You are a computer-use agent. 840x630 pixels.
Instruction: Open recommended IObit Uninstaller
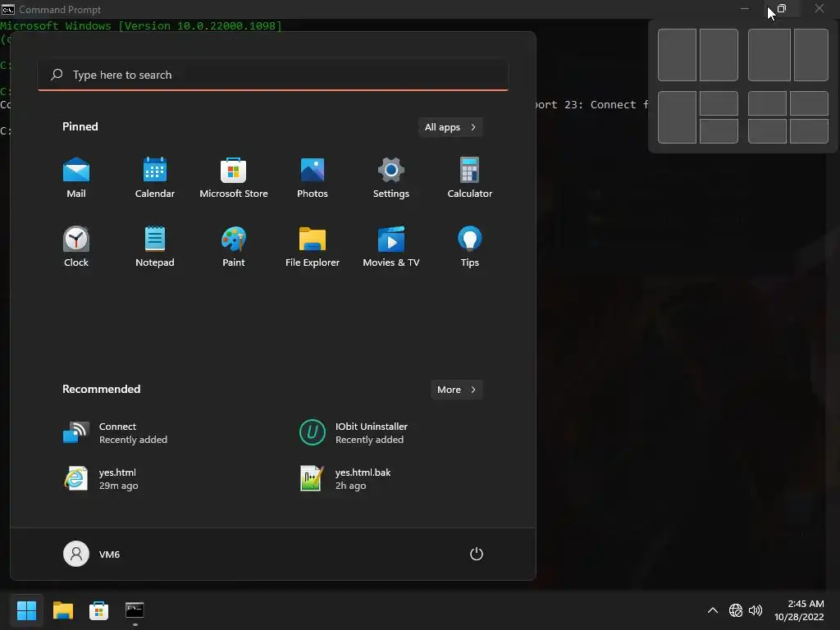point(354,433)
